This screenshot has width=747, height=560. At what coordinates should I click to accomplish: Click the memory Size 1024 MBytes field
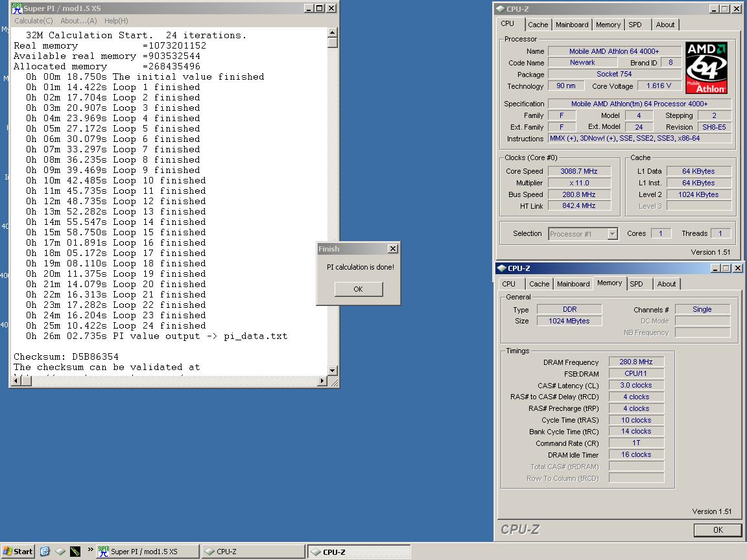(569, 321)
